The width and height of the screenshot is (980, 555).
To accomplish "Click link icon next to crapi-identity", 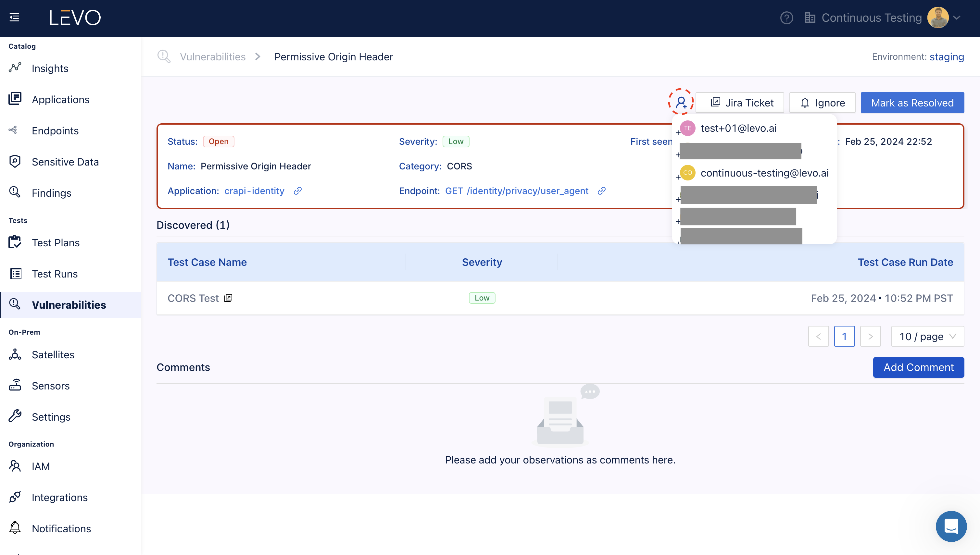I will click(298, 191).
